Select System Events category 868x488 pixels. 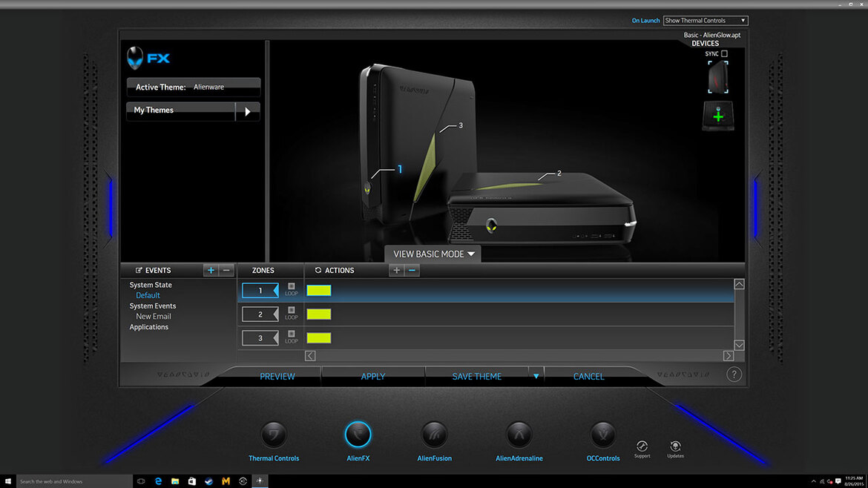[x=153, y=306]
